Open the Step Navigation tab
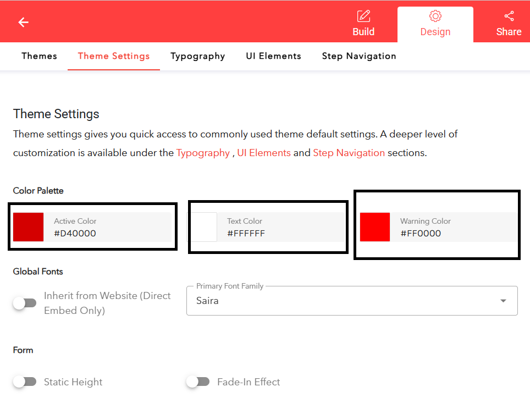This screenshot has height=420, width=530. [x=359, y=56]
